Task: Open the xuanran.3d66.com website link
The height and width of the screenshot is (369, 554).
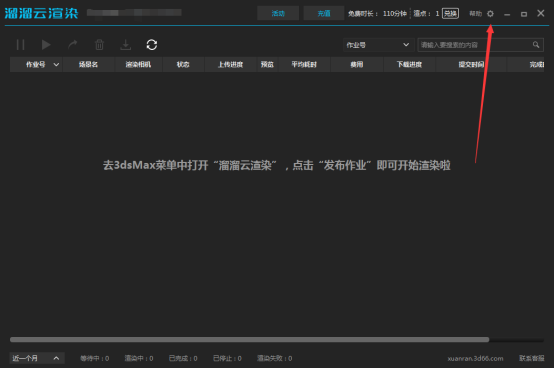Action: coord(475,358)
